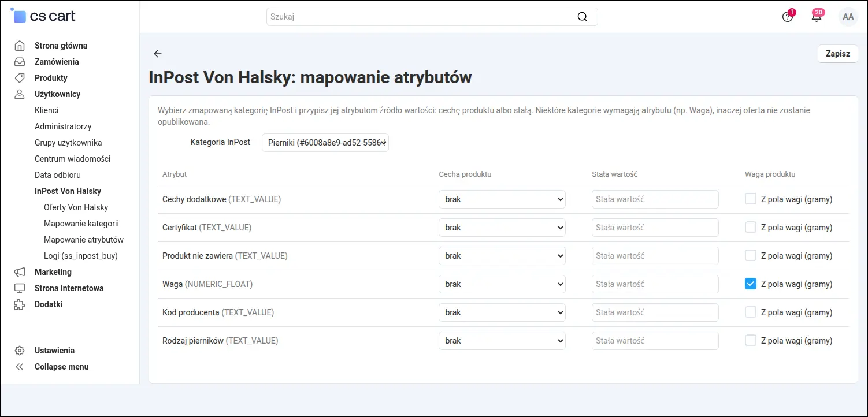Click the gear icon next to Ustawienia
868x417 pixels.
(x=20, y=351)
